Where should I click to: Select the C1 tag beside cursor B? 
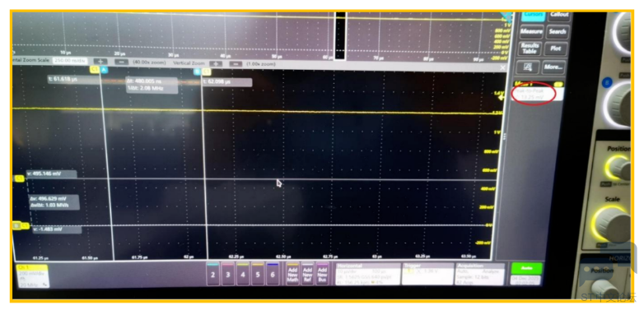click(206, 72)
